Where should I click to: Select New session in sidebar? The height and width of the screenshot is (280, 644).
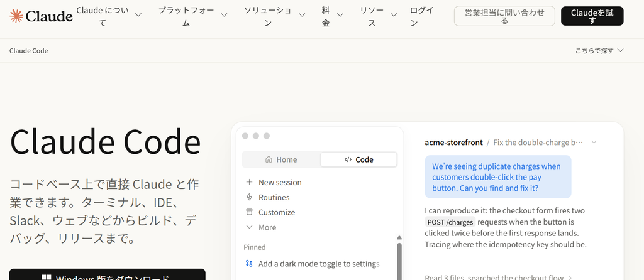pos(280,183)
